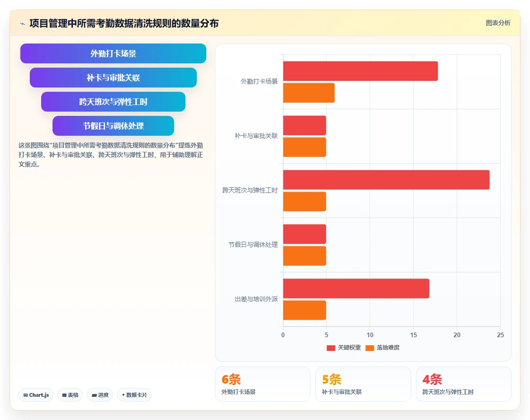
Task: Click the x-axis tick label 0
Action: pyautogui.click(x=283, y=335)
